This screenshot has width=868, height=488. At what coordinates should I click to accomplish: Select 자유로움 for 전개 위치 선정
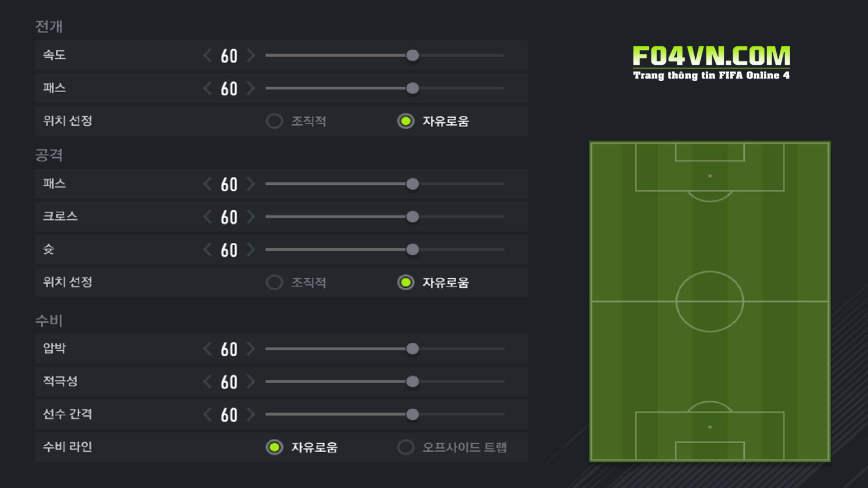click(x=406, y=121)
